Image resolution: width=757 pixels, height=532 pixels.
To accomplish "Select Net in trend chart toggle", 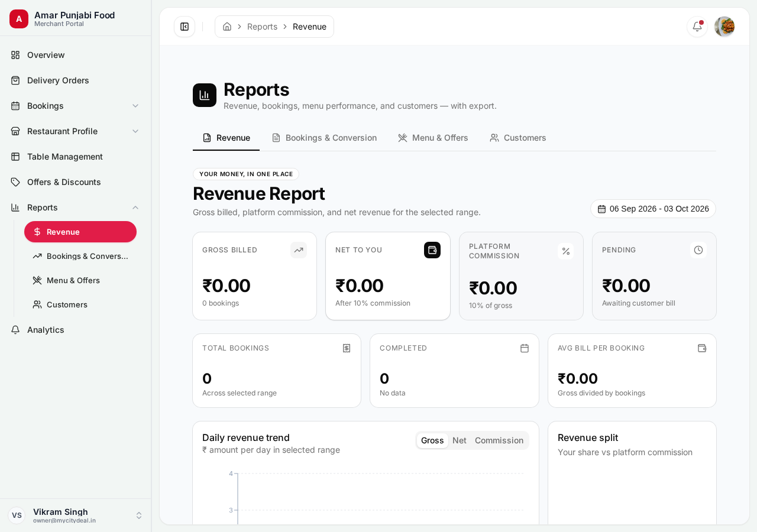I will pyautogui.click(x=460, y=440).
